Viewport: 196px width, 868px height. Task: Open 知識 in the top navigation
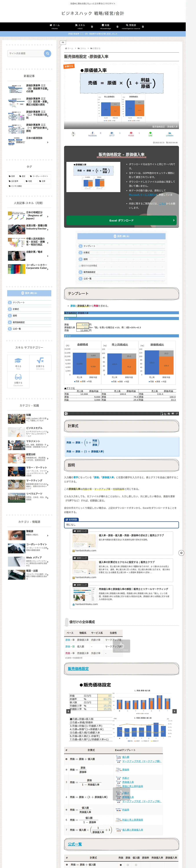pos(105,27)
